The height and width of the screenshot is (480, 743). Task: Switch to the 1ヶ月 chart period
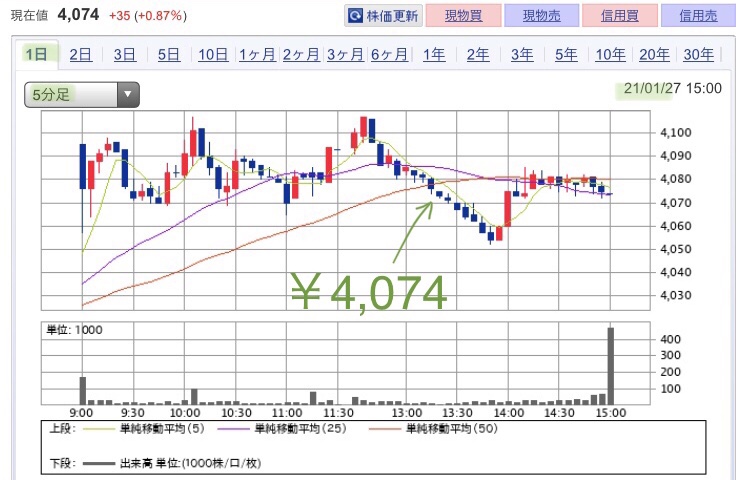(x=257, y=55)
